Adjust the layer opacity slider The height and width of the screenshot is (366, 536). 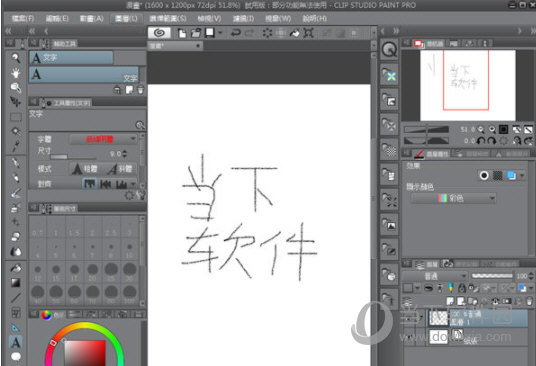pos(492,276)
